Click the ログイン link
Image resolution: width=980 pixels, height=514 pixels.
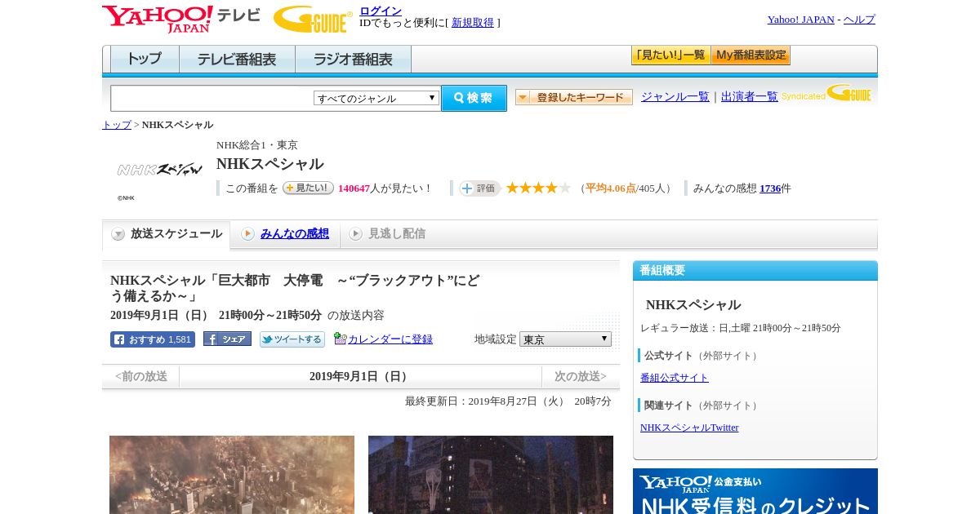tap(381, 11)
